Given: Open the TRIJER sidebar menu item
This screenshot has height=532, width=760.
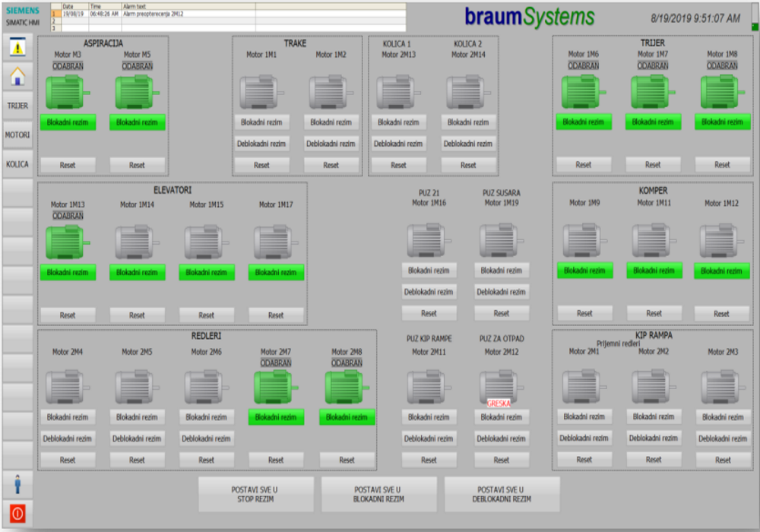Looking at the screenshot, I should click(x=17, y=106).
